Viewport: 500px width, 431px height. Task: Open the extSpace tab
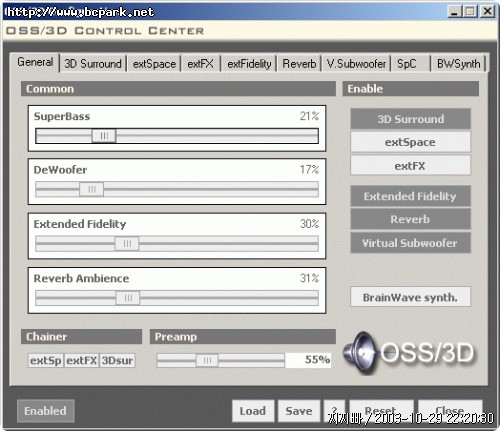[x=154, y=63]
